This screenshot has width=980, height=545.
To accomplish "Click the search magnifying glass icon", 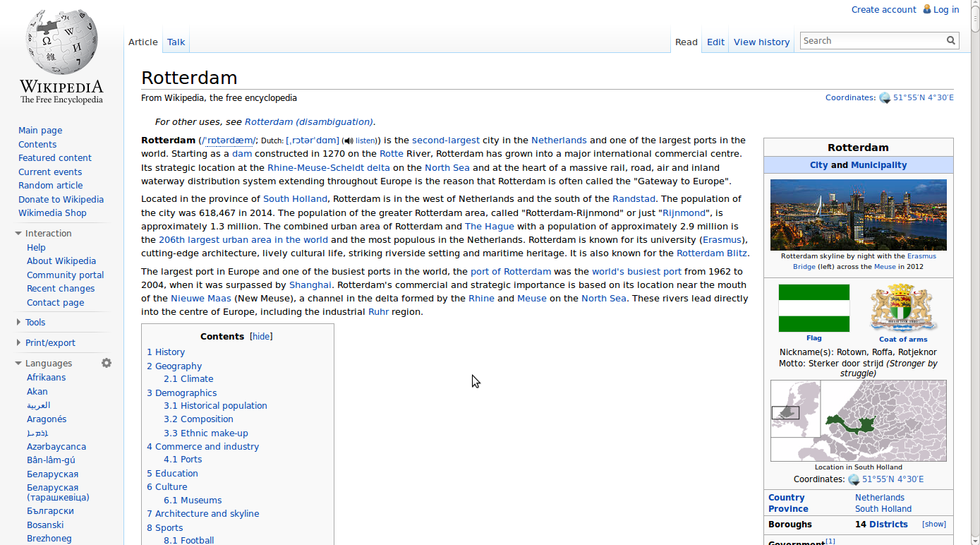I will tap(950, 40).
